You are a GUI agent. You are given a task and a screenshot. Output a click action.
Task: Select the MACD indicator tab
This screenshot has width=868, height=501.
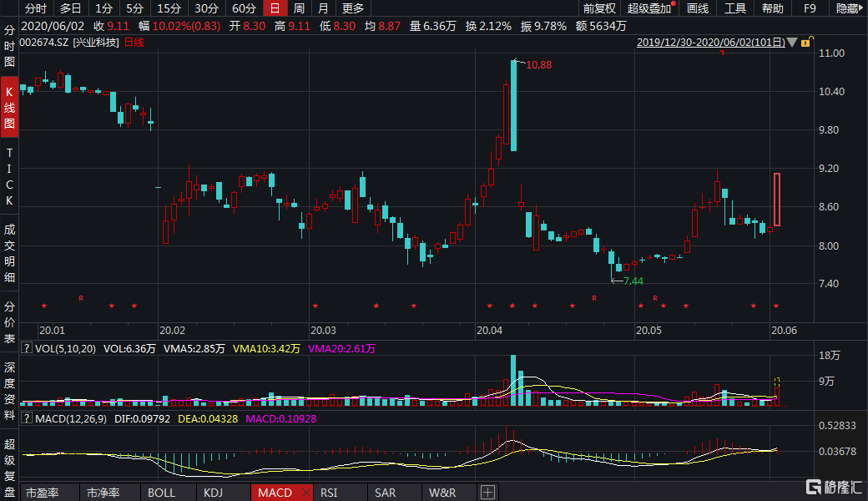pos(275,493)
